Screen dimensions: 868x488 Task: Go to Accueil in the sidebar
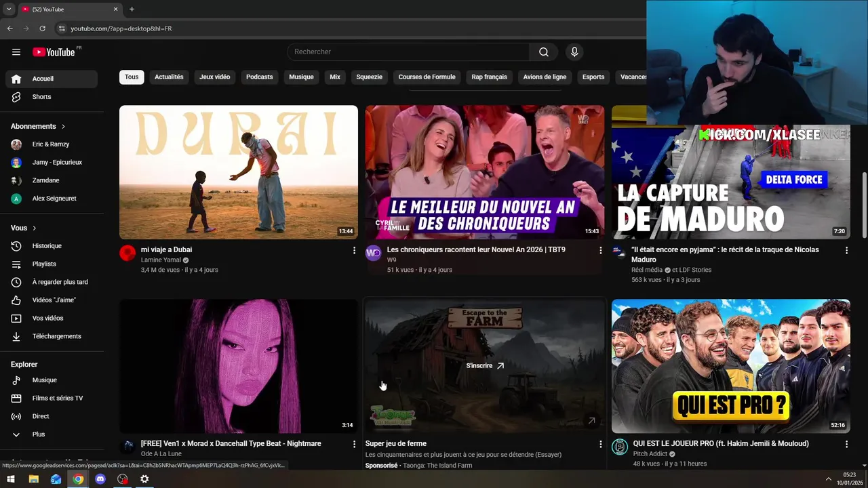(x=52, y=79)
